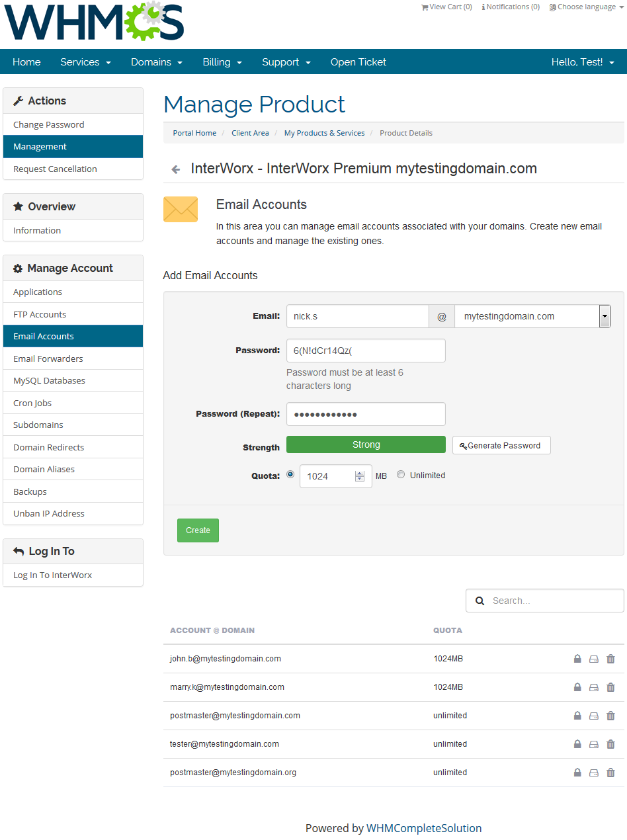Viewport: 627px width, 840px height.
Task: Click the yellow envelope Email Accounts icon
Action: [x=181, y=209]
